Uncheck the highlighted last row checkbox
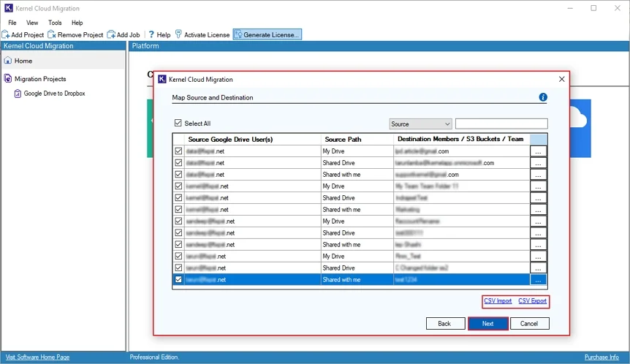 click(x=178, y=280)
